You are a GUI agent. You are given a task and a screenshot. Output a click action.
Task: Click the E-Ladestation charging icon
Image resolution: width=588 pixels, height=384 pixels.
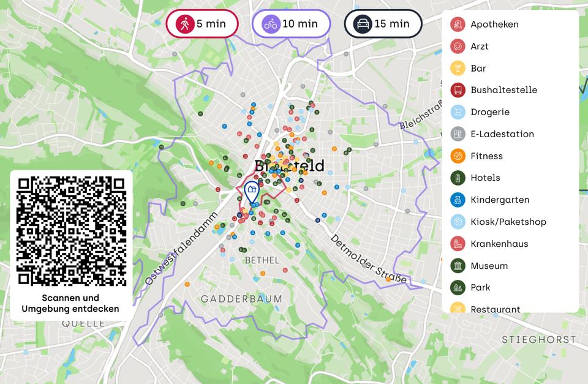tap(458, 134)
